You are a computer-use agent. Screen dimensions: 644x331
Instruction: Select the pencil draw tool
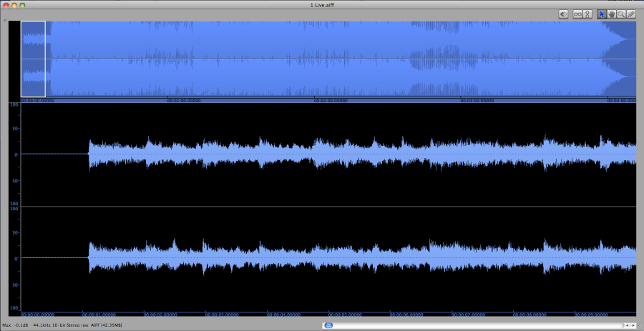coord(631,14)
